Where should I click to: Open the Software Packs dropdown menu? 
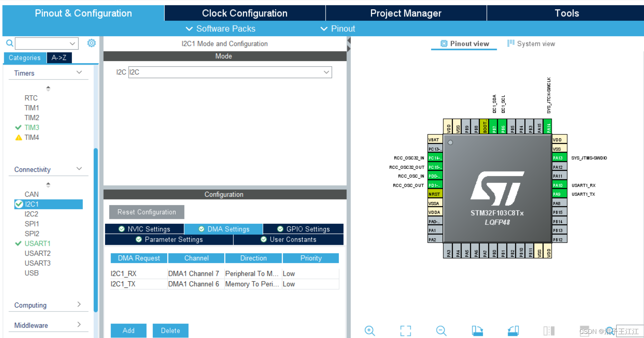[220, 29]
